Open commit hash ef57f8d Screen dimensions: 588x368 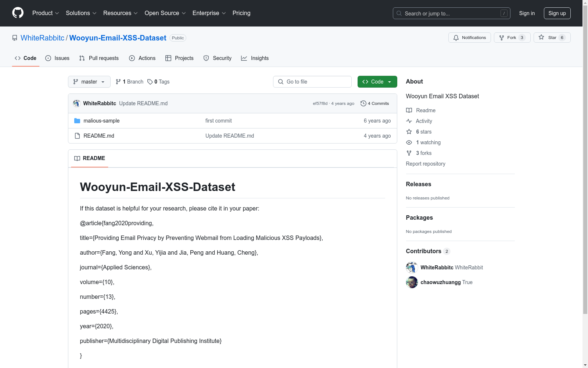[320, 103]
